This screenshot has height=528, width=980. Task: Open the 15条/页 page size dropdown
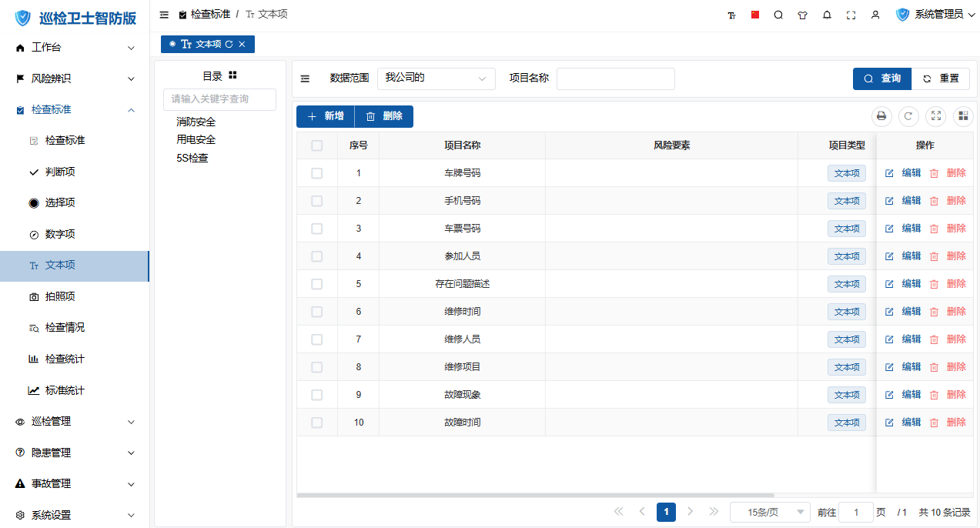tap(770, 512)
